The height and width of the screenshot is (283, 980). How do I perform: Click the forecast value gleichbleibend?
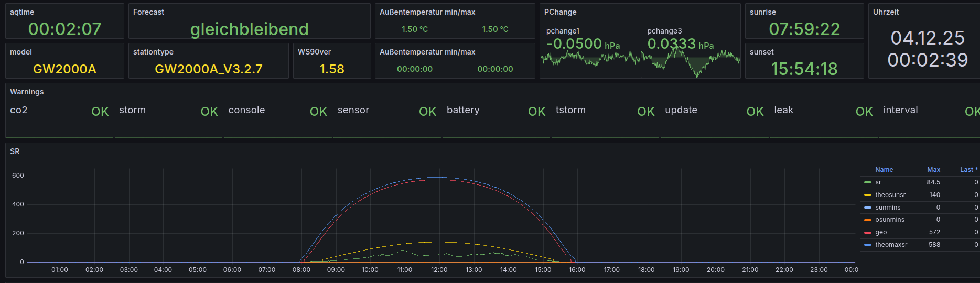[250, 29]
